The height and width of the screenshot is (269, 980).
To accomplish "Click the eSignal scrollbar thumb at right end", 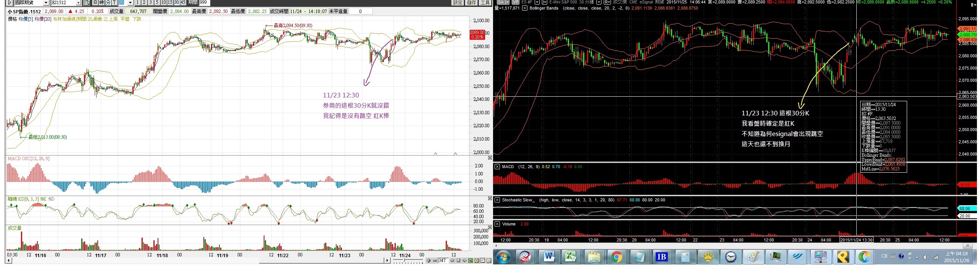I will [x=967, y=246].
